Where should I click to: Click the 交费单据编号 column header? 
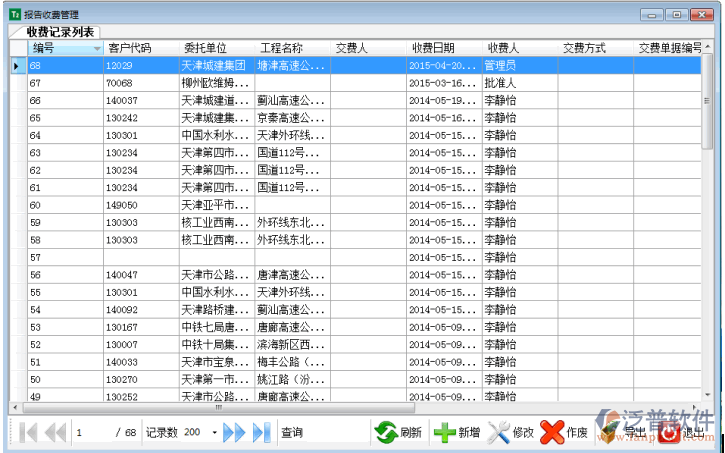[x=668, y=48]
